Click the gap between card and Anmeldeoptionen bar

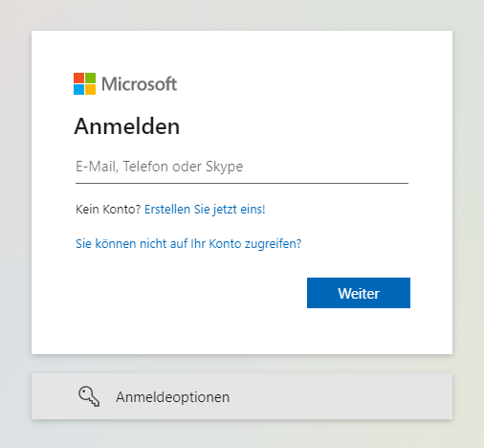[242, 364]
